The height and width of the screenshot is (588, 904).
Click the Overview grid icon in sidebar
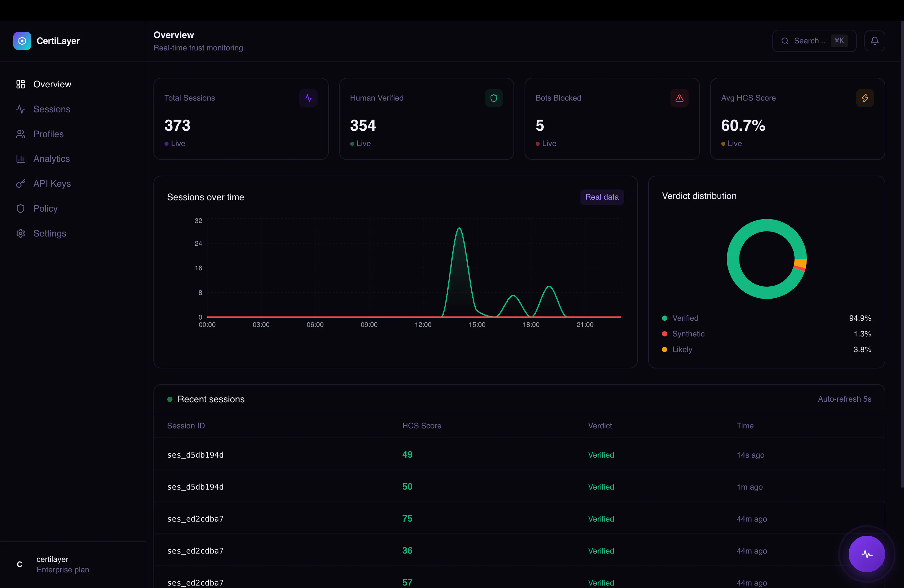(x=21, y=84)
